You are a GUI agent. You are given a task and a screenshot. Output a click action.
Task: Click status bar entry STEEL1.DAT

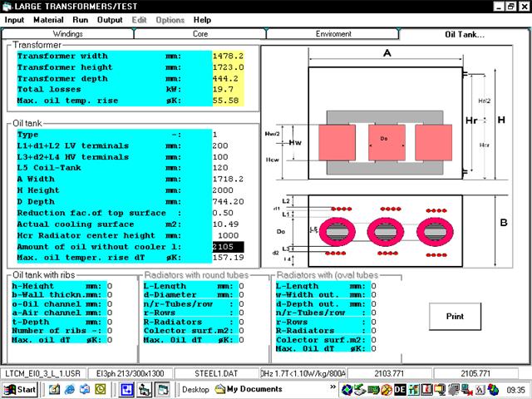pos(216,373)
